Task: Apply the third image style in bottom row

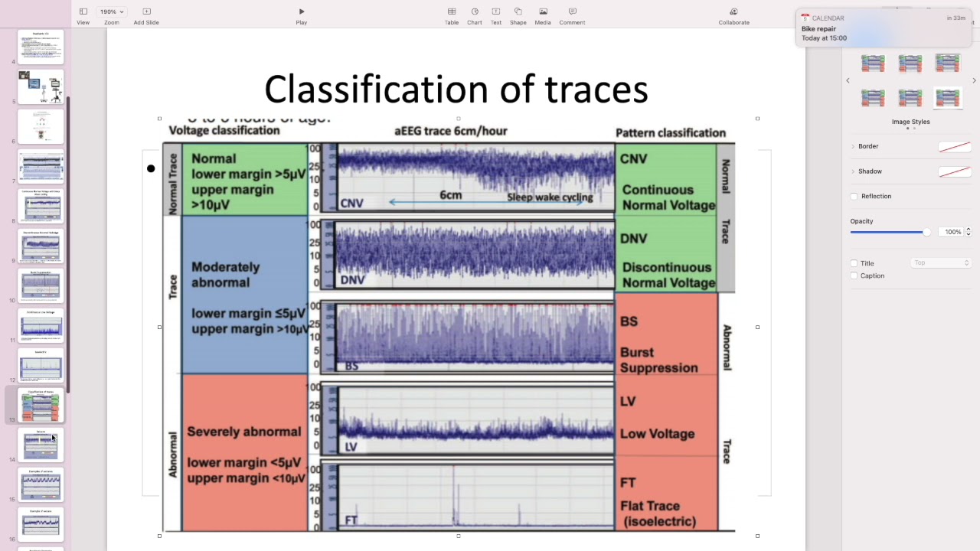Action: coord(947,98)
